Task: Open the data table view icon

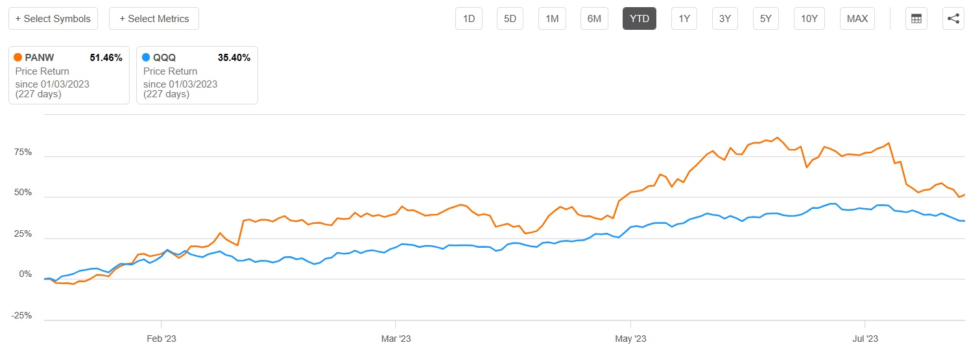Action: pos(916,19)
